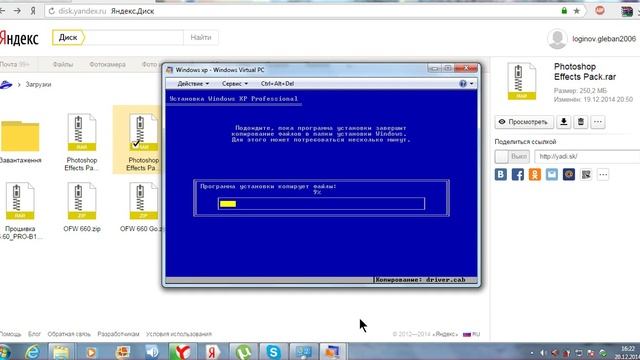Click the trash can delete icon in file panel
The image size is (640, 360).
pyautogui.click(x=581, y=122)
